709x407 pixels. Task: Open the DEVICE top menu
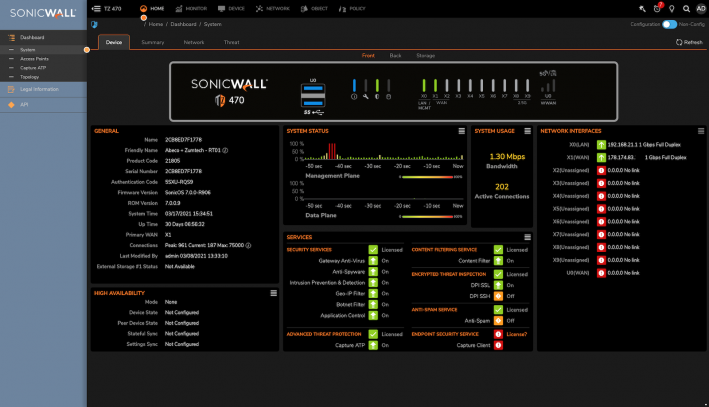(x=231, y=9)
